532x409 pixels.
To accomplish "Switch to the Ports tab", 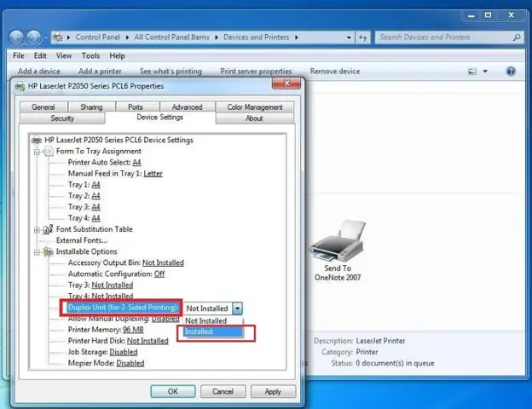I will [136, 107].
